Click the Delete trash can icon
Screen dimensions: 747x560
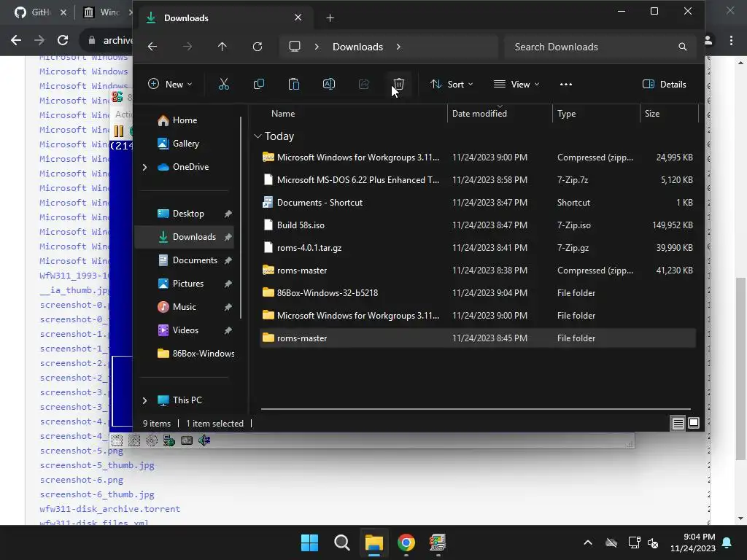point(399,85)
